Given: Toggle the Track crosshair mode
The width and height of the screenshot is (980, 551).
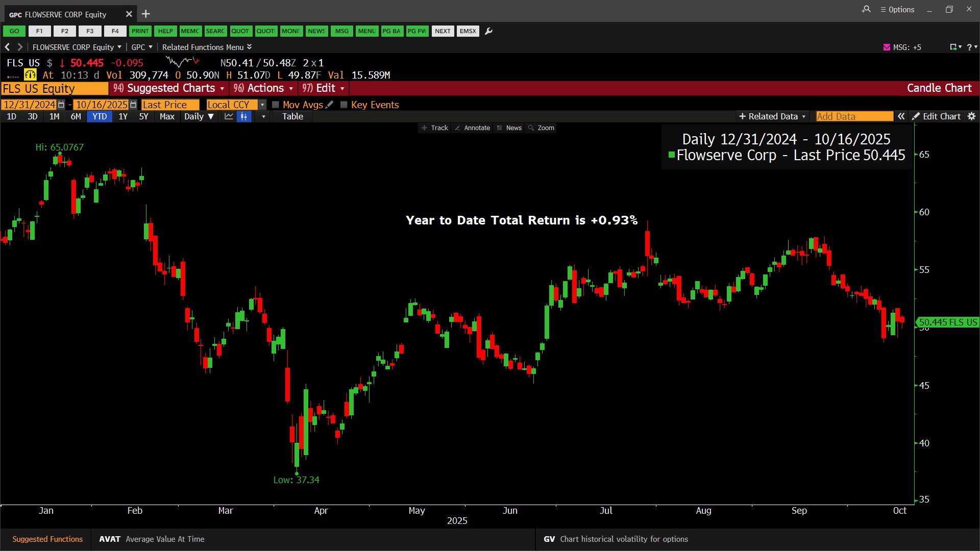Looking at the screenshot, I should coord(435,128).
